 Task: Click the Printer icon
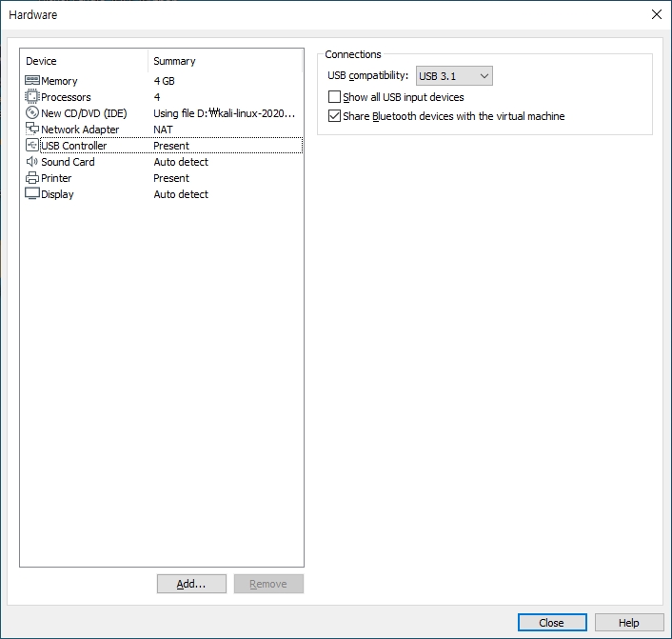(32, 178)
